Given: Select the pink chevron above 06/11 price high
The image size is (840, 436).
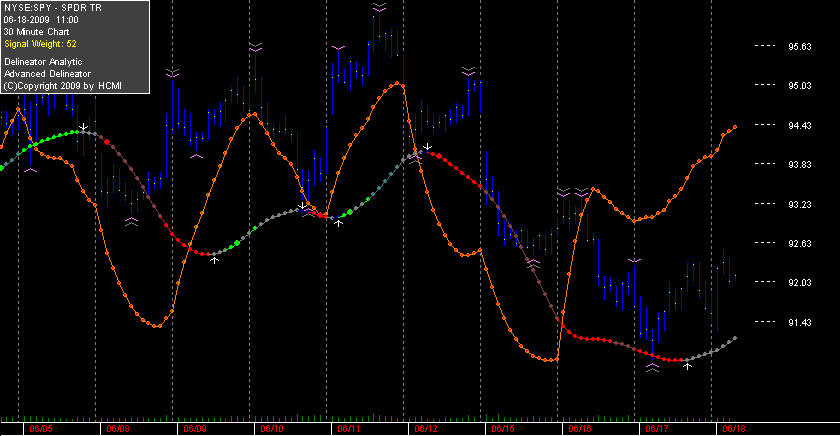Looking at the screenshot, I should (x=379, y=7).
